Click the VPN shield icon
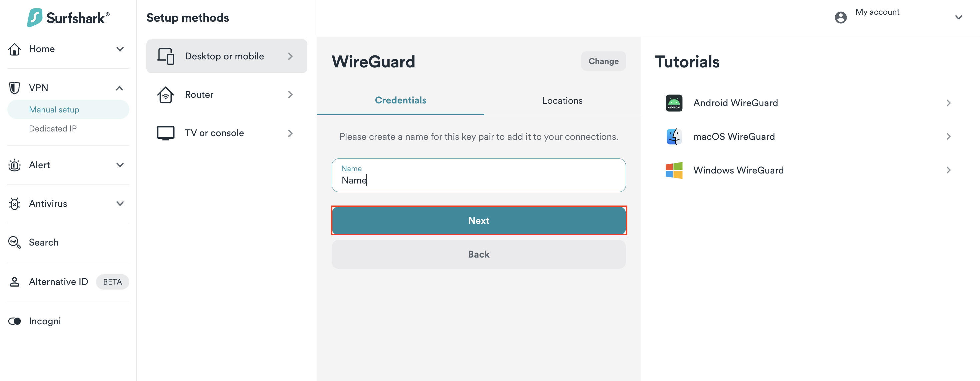This screenshot has height=381, width=980. click(14, 88)
